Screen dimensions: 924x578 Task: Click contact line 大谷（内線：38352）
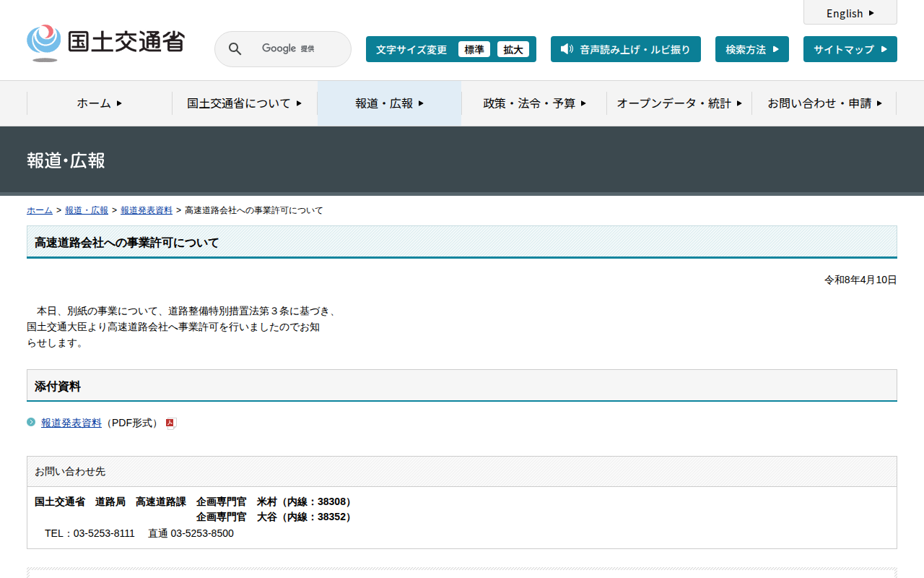274,517
